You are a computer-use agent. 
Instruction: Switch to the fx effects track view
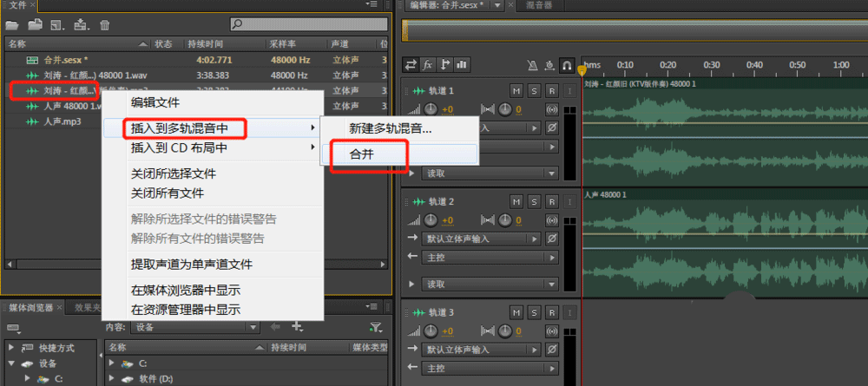click(428, 64)
